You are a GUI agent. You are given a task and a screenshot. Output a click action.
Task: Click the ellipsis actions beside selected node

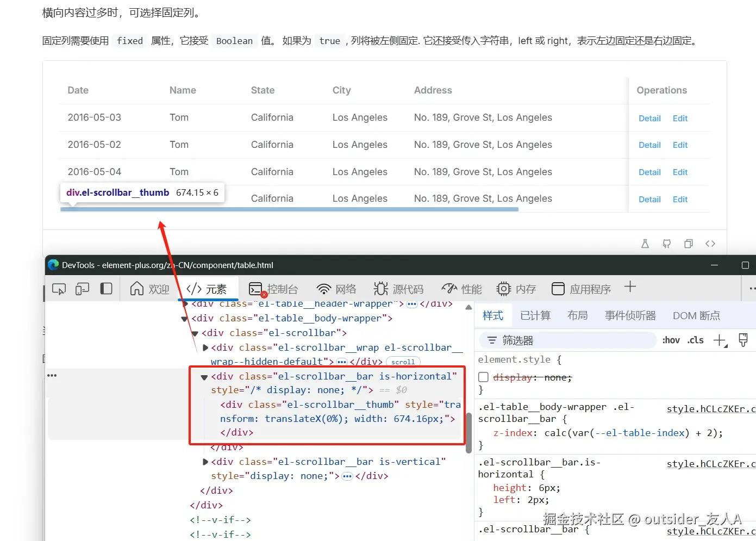point(52,376)
